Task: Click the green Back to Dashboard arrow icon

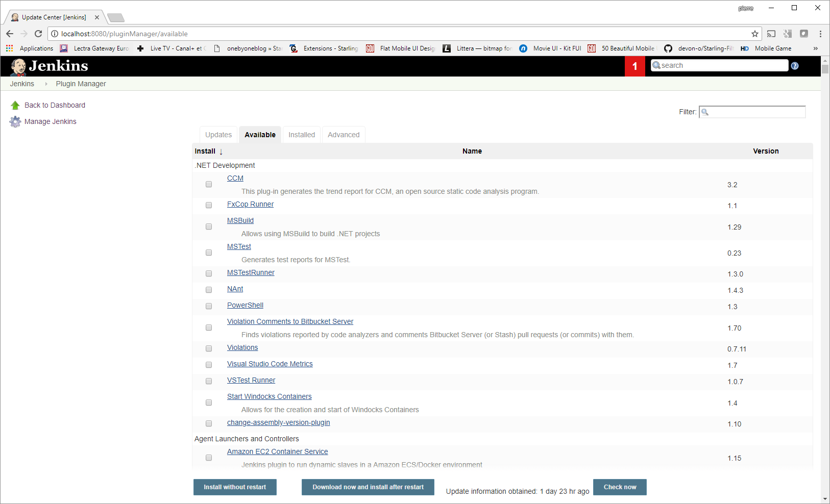Action: [x=15, y=105]
